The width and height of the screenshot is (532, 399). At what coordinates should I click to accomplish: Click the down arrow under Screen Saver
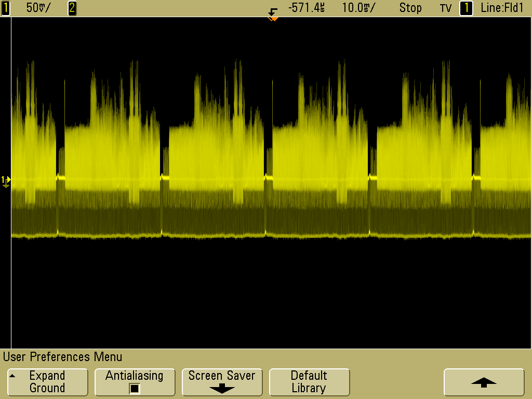tap(222, 389)
